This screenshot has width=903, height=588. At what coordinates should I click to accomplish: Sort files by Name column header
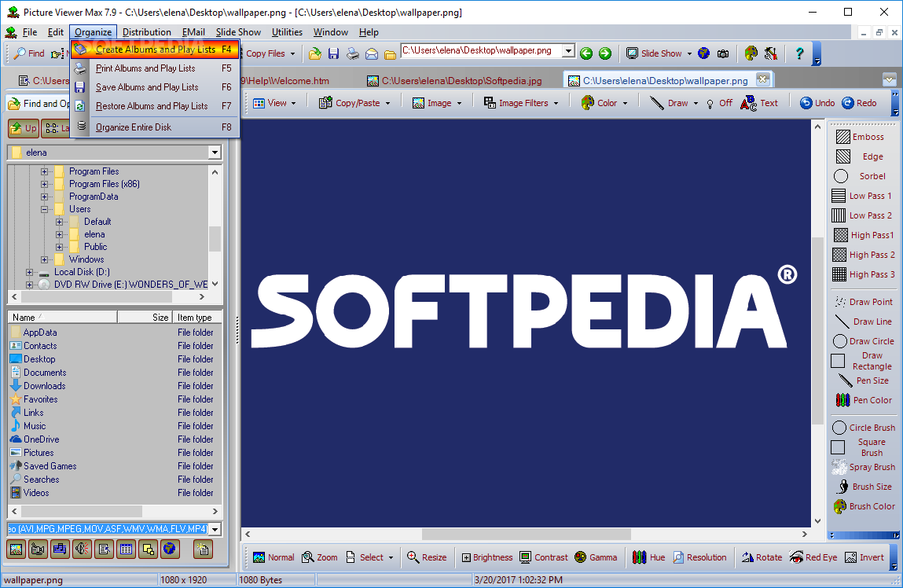(62, 318)
